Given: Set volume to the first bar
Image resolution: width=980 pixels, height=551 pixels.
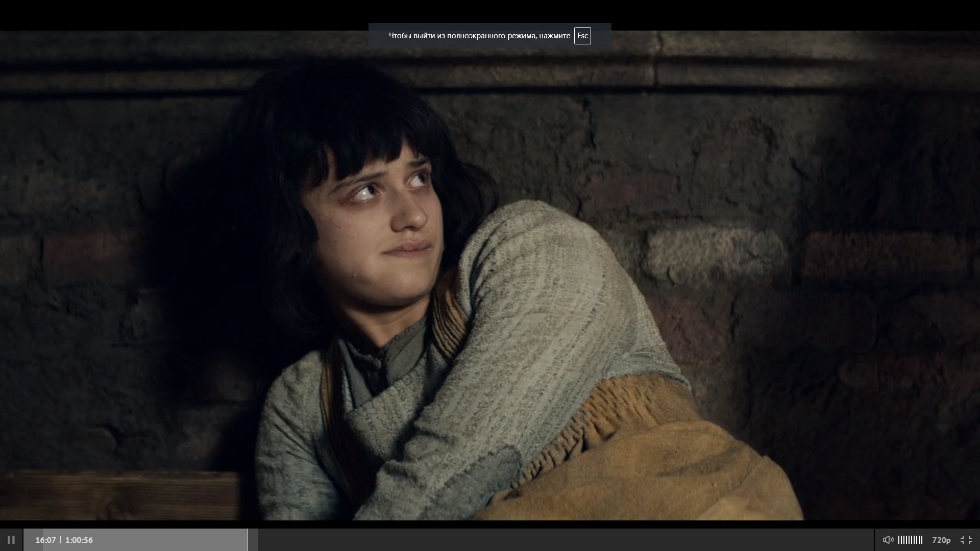Looking at the screenshot, I should pyautogui.click(x=899, y=540).
